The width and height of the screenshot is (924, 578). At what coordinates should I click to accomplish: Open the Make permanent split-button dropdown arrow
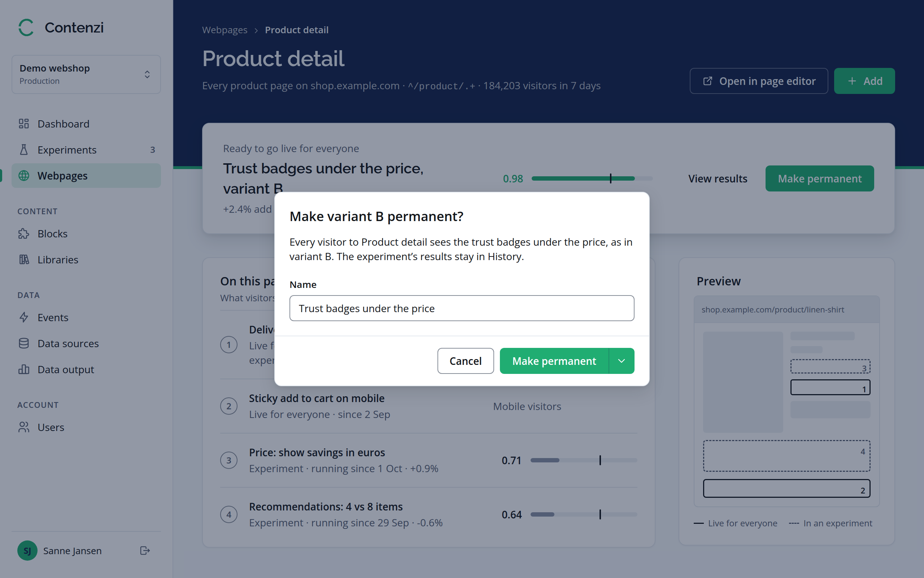pyautogui.click(x=622, y=361)
